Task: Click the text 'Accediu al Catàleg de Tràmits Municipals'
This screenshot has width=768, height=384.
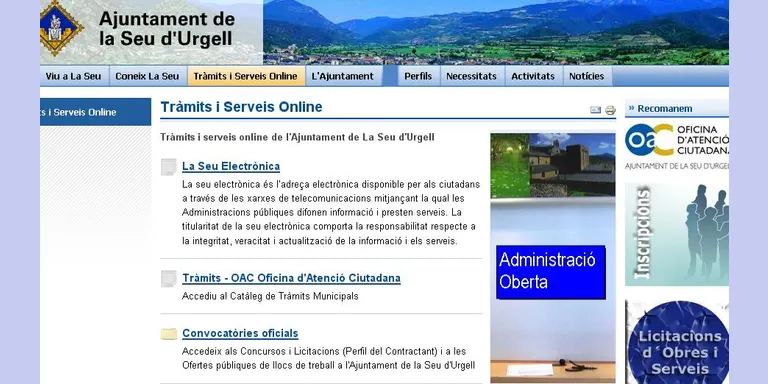Action: pyautogui.click(x=270, y=296)
